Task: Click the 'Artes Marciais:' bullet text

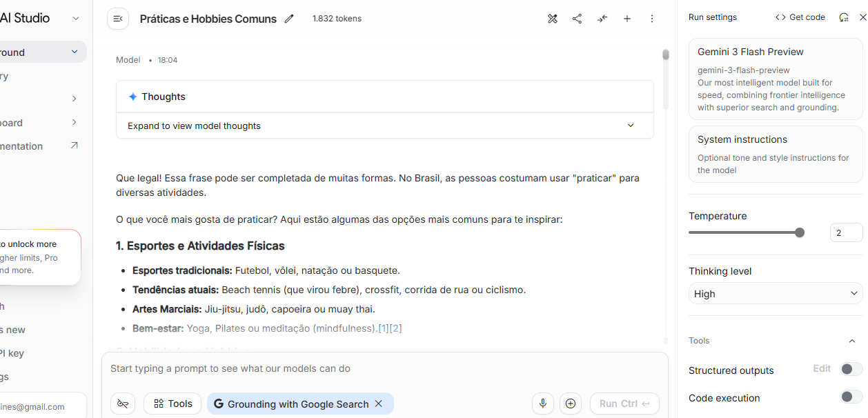Action: click(167, 309)
